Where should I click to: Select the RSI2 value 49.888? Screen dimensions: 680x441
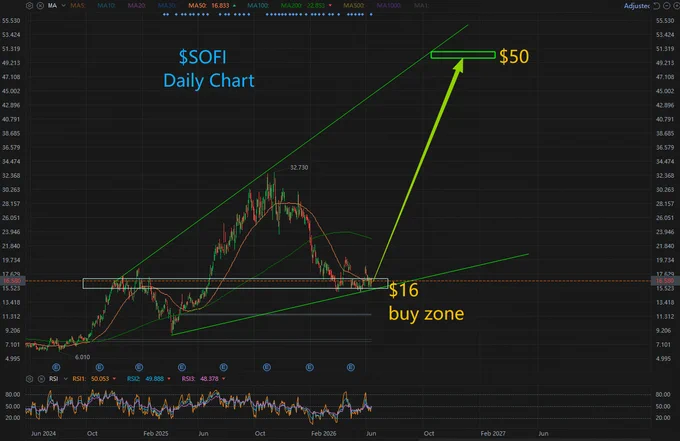[x=155, y=379]
